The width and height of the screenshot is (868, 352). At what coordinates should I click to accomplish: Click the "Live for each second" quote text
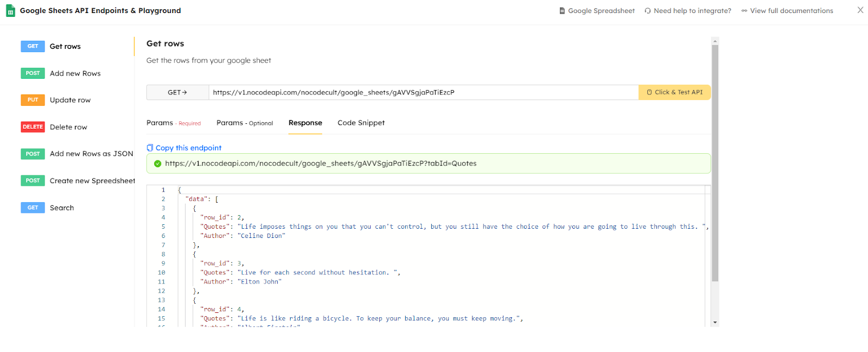[x=318, y=273]
